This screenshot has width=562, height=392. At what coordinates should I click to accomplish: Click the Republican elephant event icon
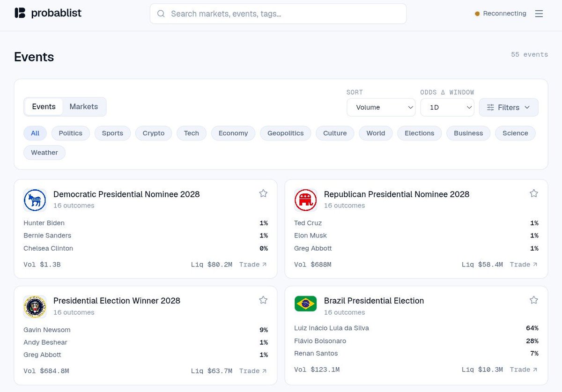[305, 200]
